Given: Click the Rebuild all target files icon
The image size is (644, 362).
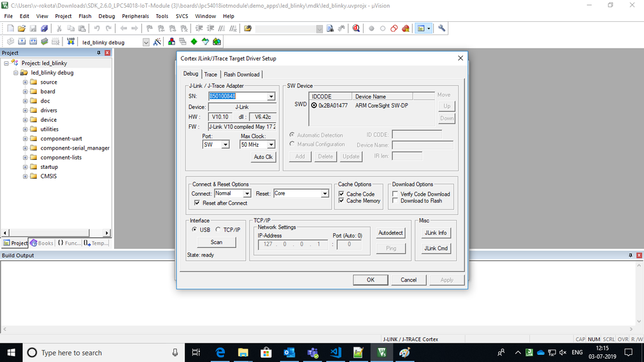Looking at the screenshot, I should [34, 42].
